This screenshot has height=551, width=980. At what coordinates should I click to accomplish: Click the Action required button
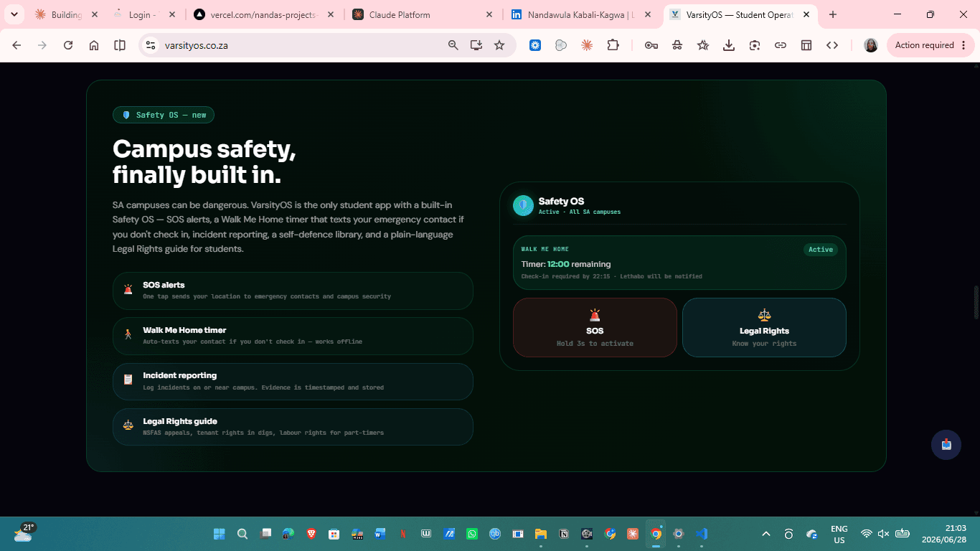[x=930, y=45]
